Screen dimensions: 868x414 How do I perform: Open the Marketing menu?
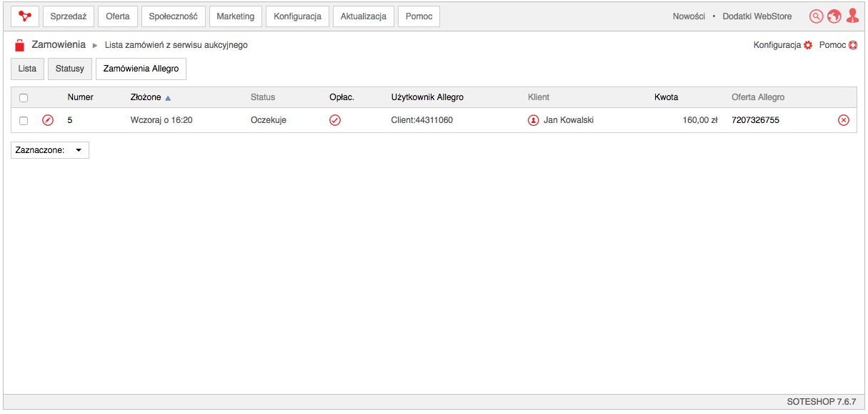pyautogui.click(x=236, y=16)
